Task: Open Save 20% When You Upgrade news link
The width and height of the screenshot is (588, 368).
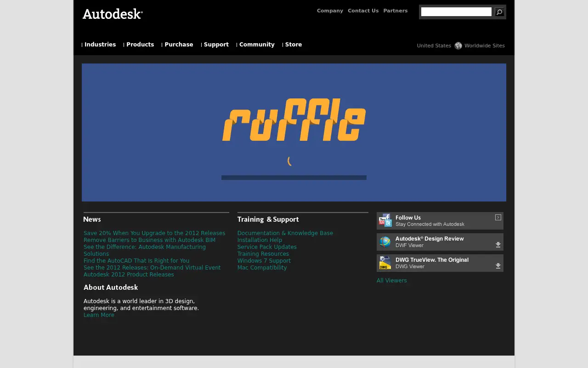Action: 154,233
